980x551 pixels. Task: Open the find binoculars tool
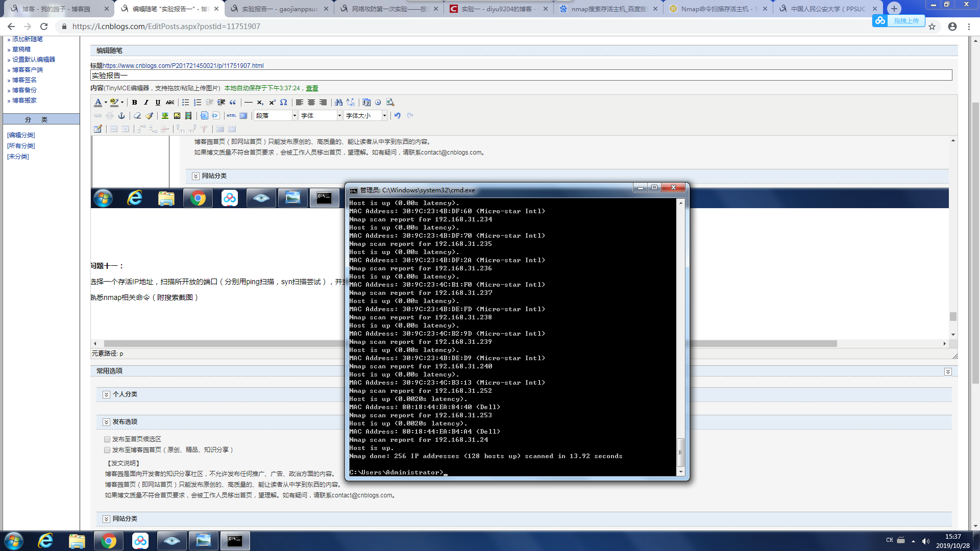[338, 103]
